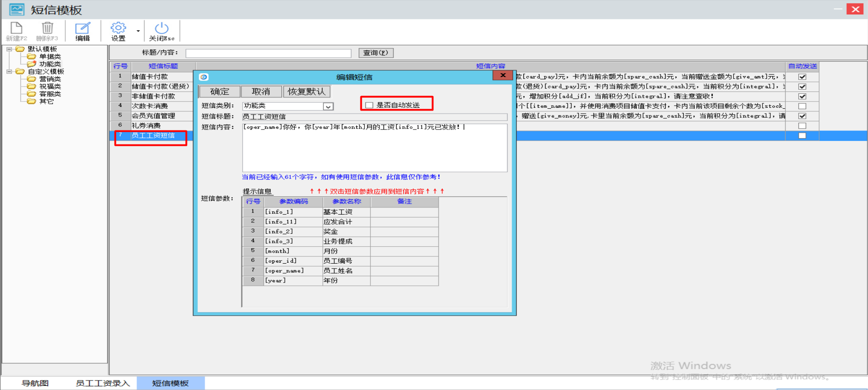Expand the 设置 dropdown arrow
Viewport: 868px width, 390px height.
pyautogui.click(x=138, y=31)
